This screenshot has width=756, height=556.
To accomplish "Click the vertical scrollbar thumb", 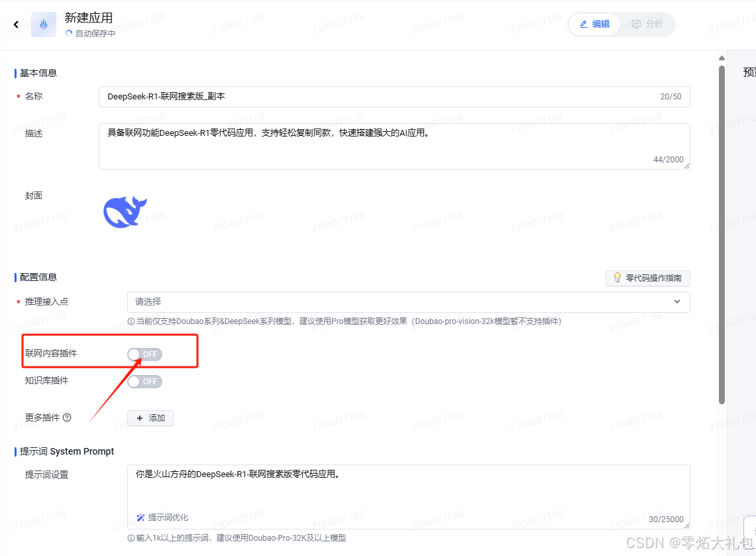I will [x=722, y=235].
